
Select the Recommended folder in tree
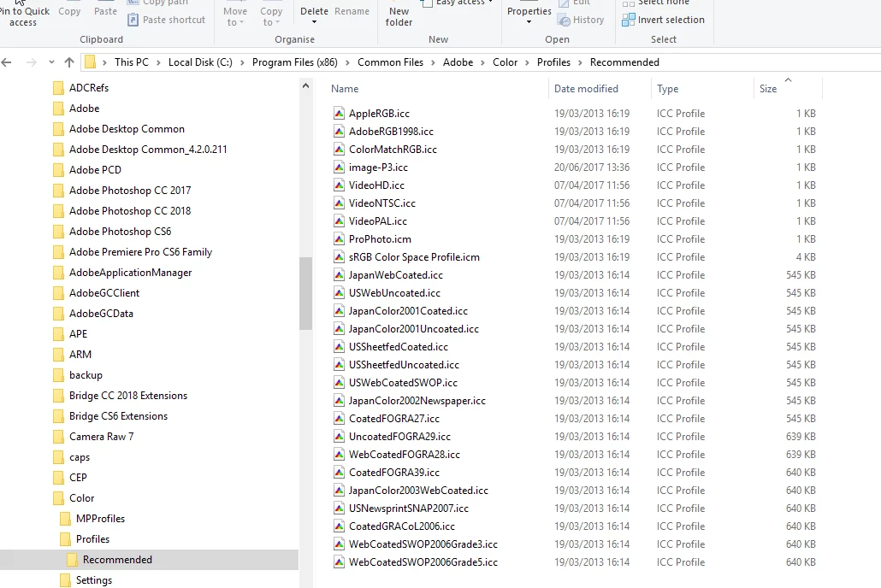click(x=117, y=560)
